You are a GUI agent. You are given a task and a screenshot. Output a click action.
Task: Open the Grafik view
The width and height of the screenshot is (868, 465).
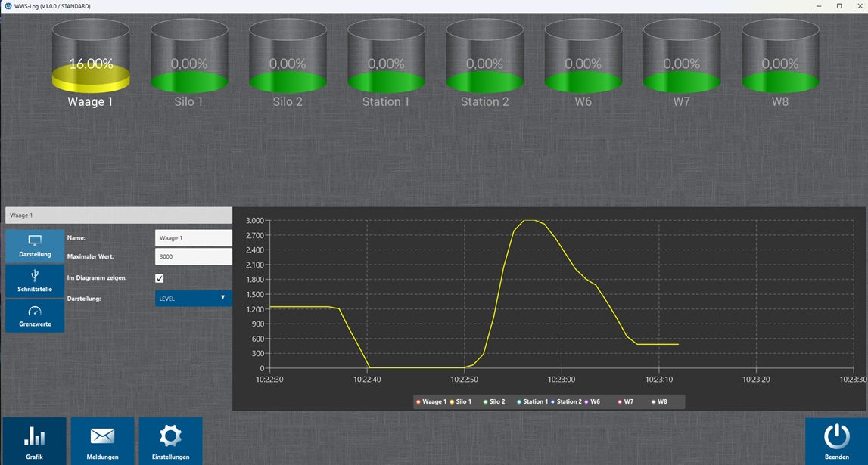pyautogui.click(x=35, y=441)
